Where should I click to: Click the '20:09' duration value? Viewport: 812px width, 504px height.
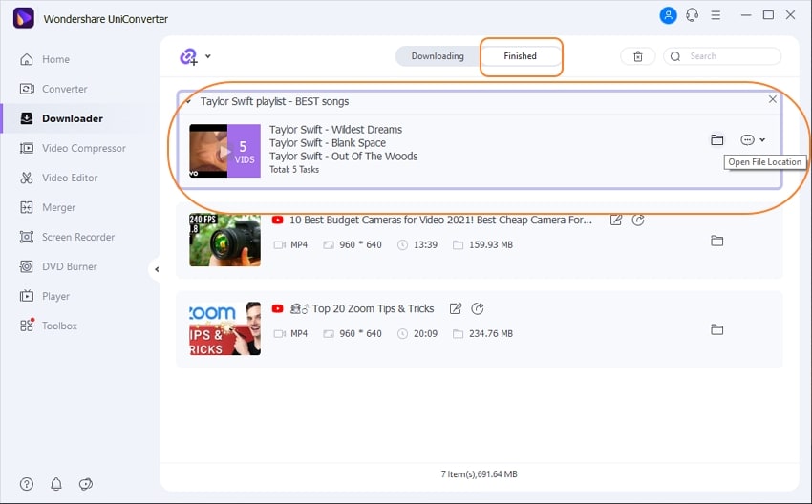click(x=425, y=334)
